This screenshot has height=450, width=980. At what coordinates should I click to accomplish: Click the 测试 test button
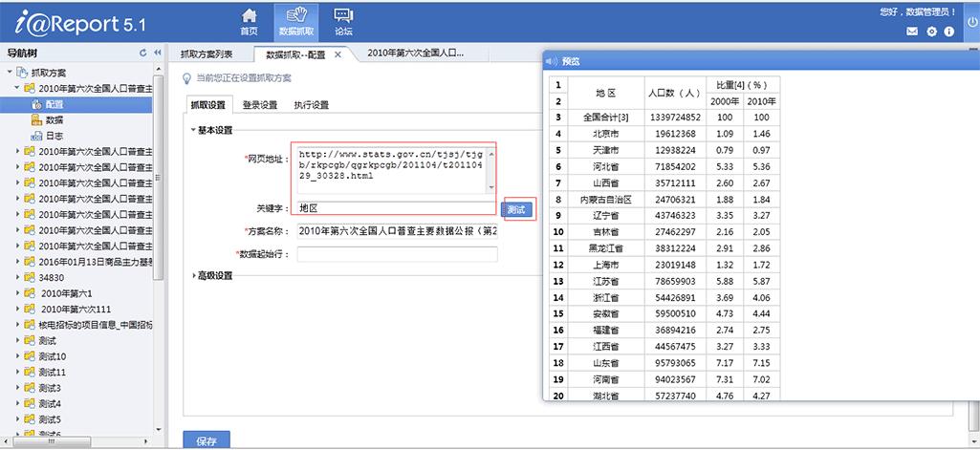tap(517, 209)
